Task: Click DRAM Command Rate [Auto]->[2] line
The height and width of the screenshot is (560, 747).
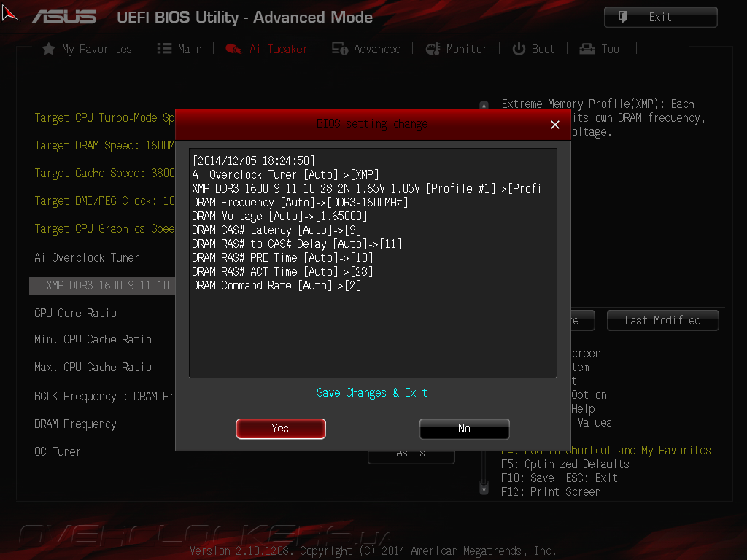Action: pyautogui.click(x=276, y=285)
